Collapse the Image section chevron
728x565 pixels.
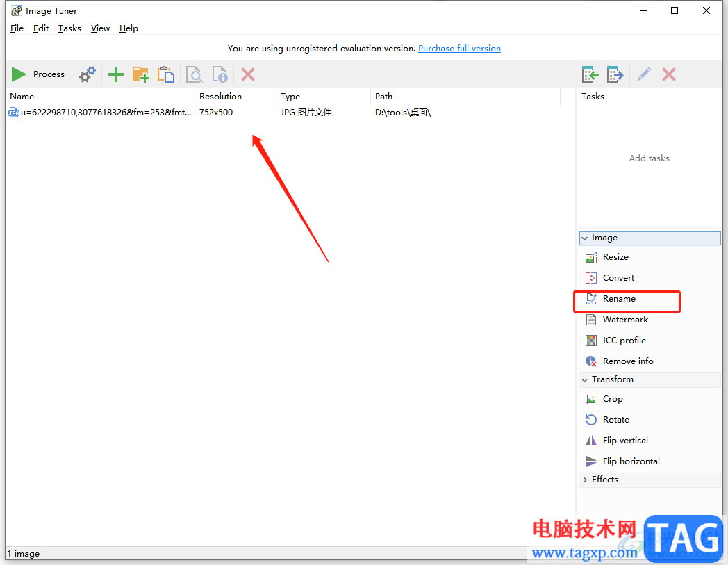(584, 238)
